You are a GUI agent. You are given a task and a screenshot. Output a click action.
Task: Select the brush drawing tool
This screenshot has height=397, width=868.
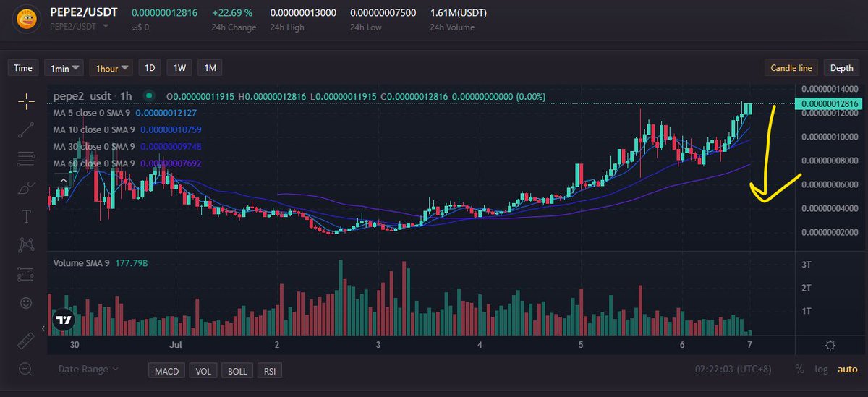coord(26,188)
